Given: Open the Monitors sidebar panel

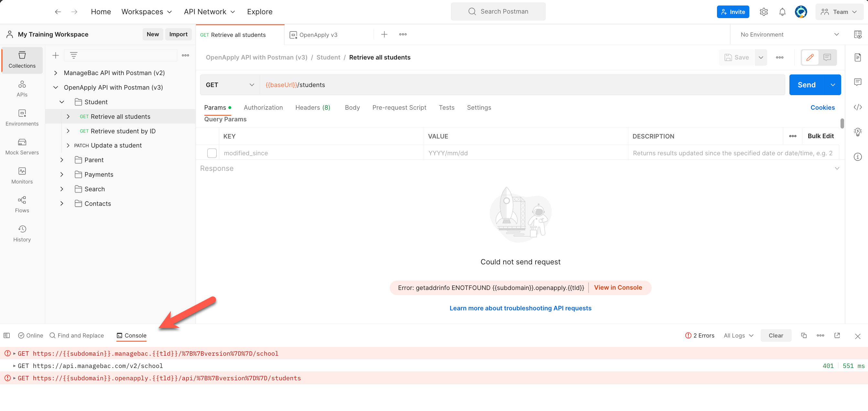Looking at the screenshot, I should pos(22,176).
